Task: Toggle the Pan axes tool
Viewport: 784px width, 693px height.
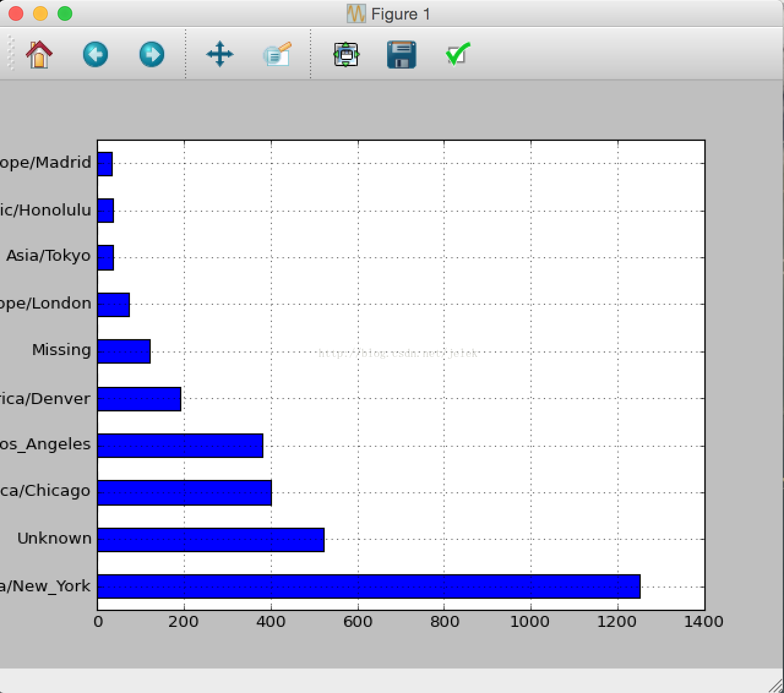Action: pos(220,54)
